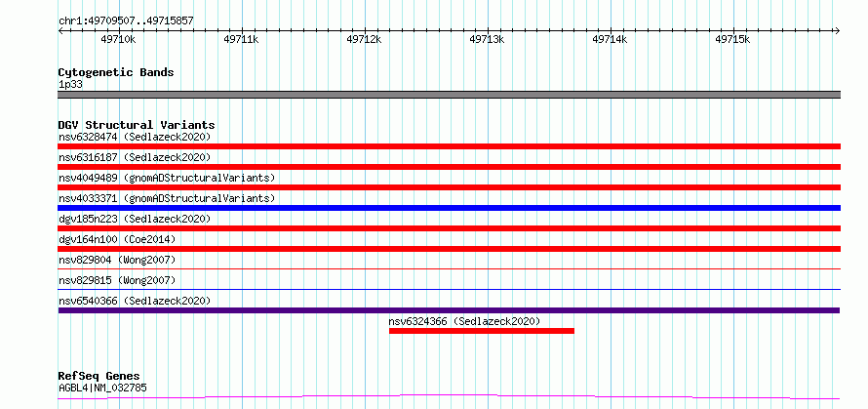
Task: Click the nsv4033371 gnomAD variant label
Action: (x=167, y=198)
